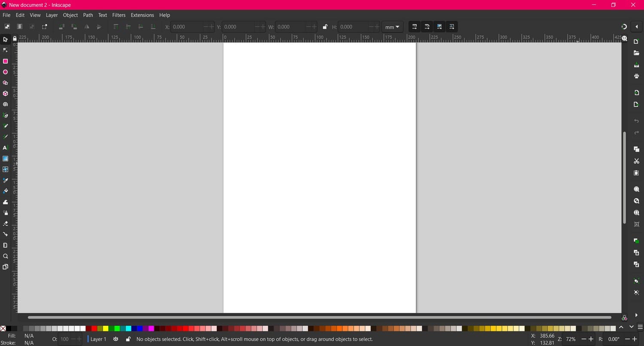Click the Path menu

(x=88, y=15)
